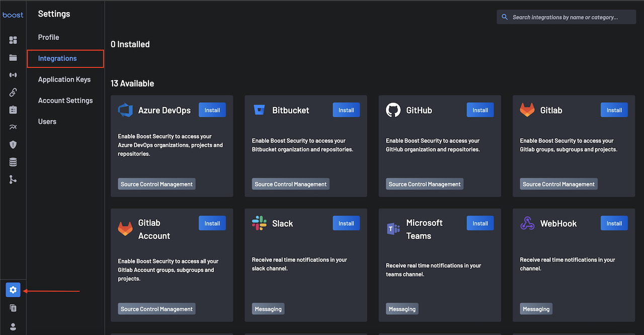Click the Microsoft Teams card title

point(425,229)
